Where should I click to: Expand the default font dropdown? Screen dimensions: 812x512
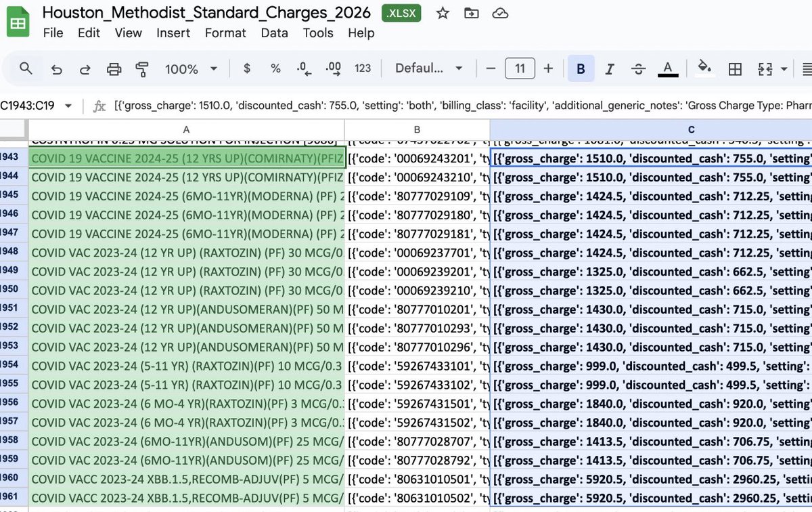(x=430, y=68)
